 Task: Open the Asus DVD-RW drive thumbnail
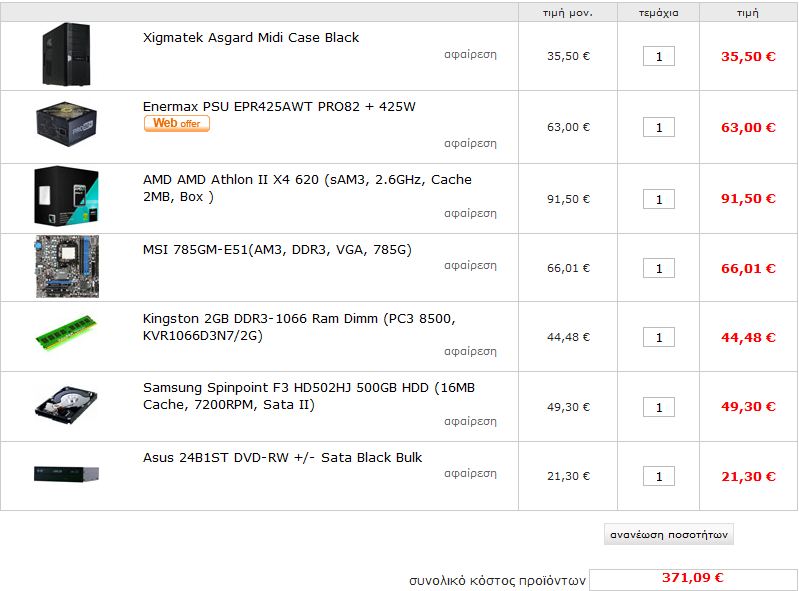[x=67, y=474]
